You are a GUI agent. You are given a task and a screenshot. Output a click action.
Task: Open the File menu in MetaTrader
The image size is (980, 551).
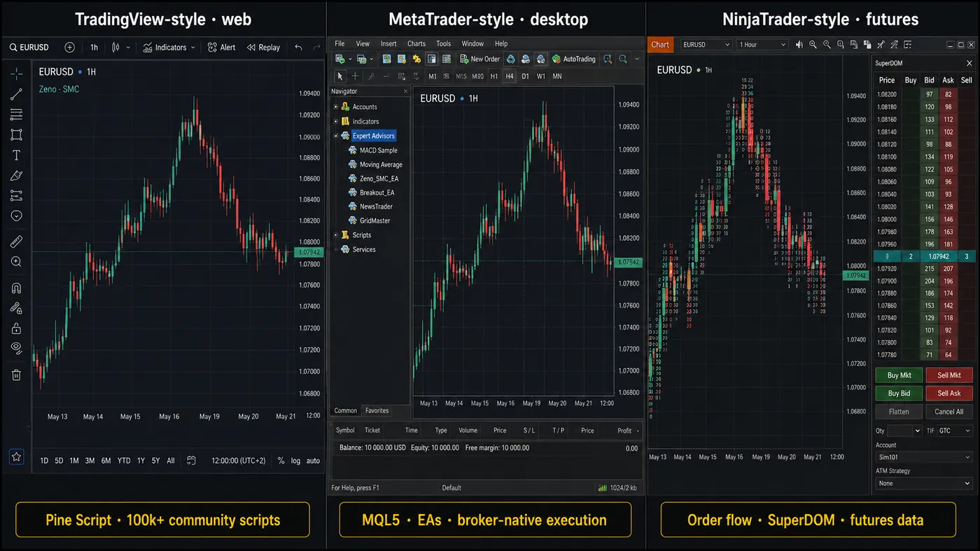tap(339, 43)
